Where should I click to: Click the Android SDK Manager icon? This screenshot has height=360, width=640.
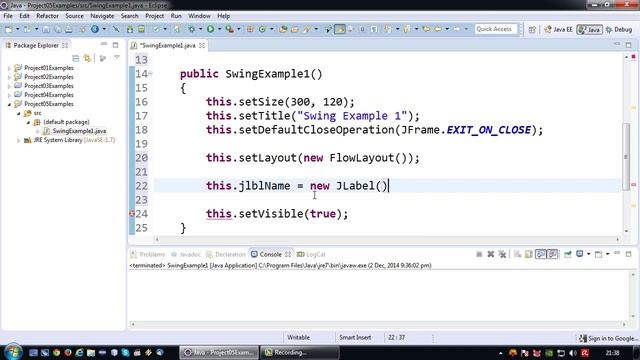coord(130,29)
